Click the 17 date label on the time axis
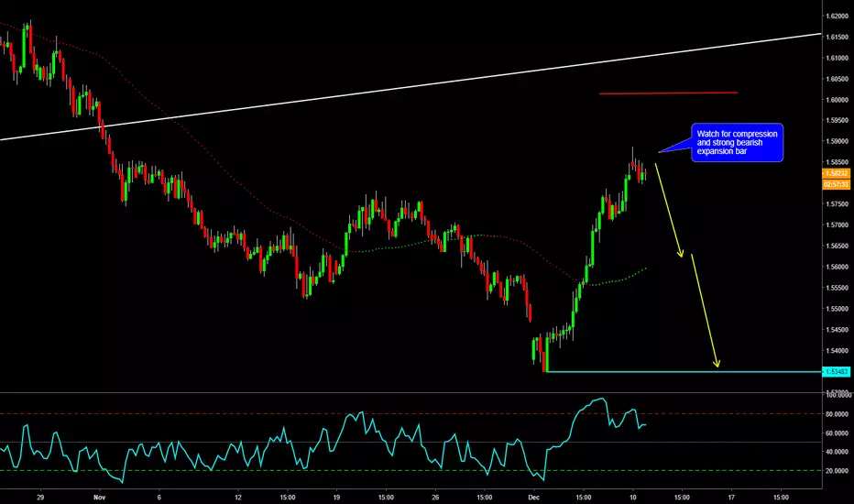Image resolution: width=854 pixels, height=504 pixels. pyautogui.click(x=731, y=497)
